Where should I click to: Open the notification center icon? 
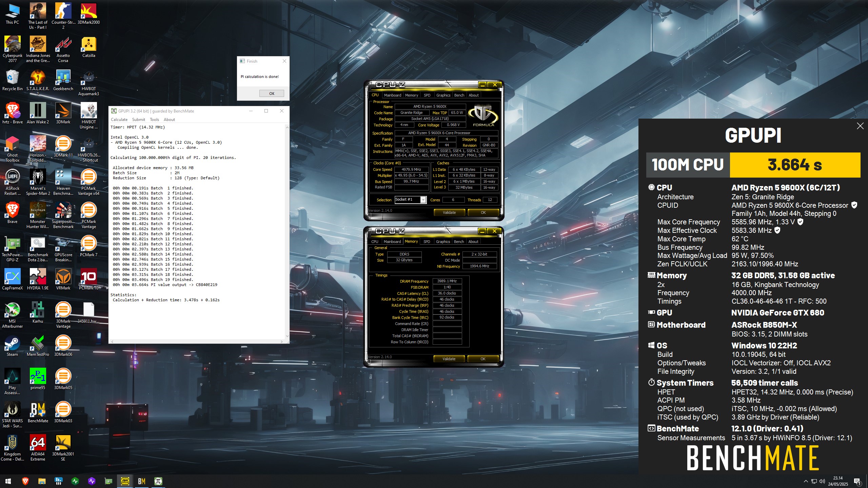coord(857,481)
